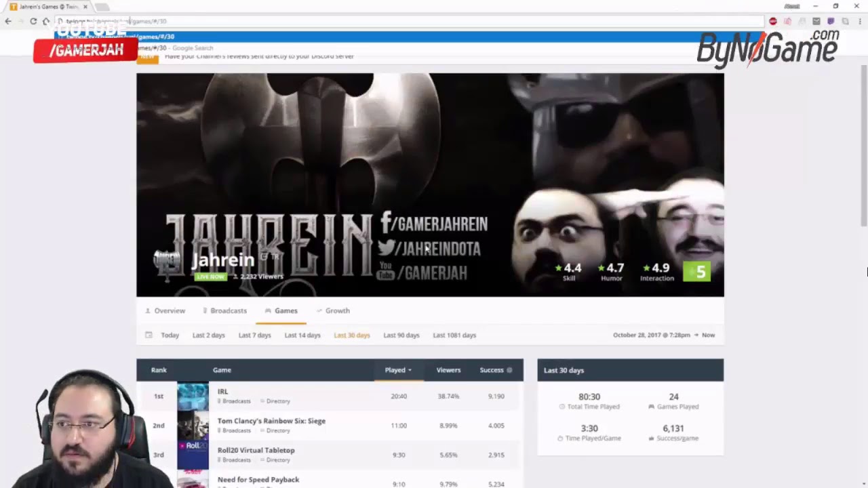Viewport: 868px width, 488px height.
Task: Select the Last 90 days range
Action: 401,335
